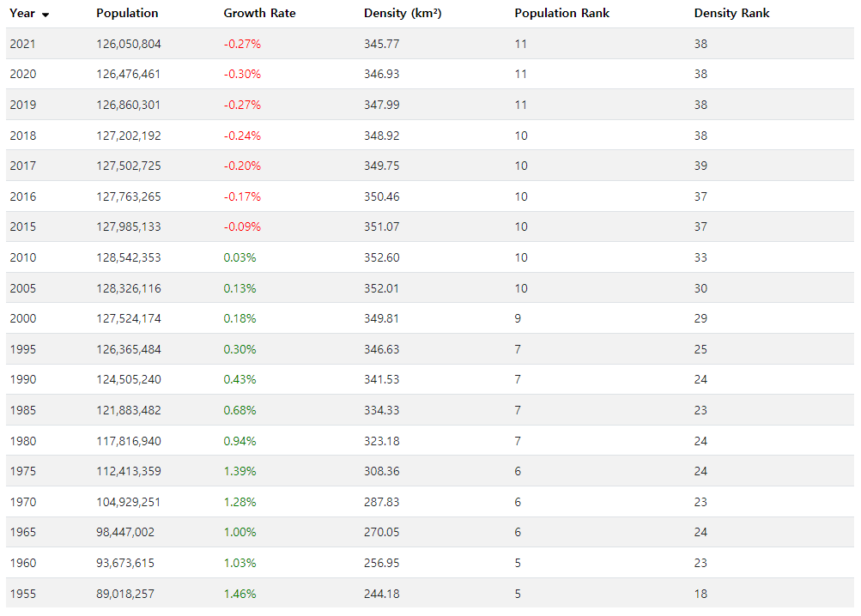This screenshot has width=861, height=616.
Task: Select population 128,542,353 for 2010
Action: 129,257
